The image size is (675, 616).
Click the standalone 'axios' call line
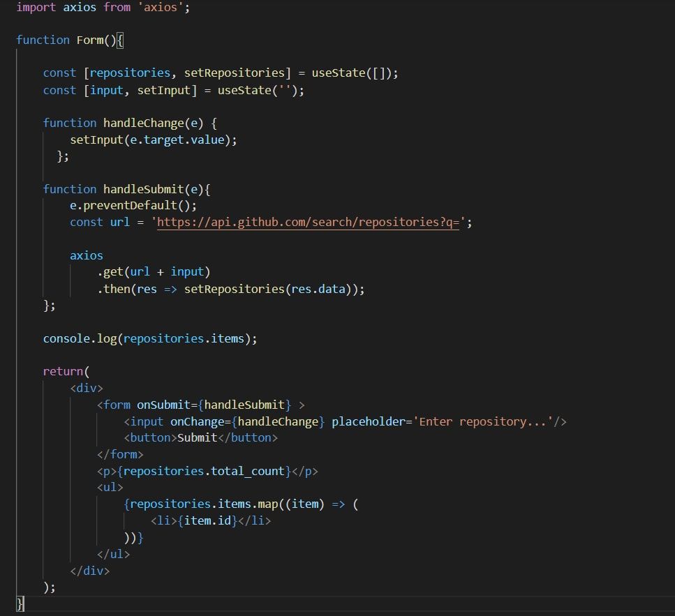pos(86,255)
